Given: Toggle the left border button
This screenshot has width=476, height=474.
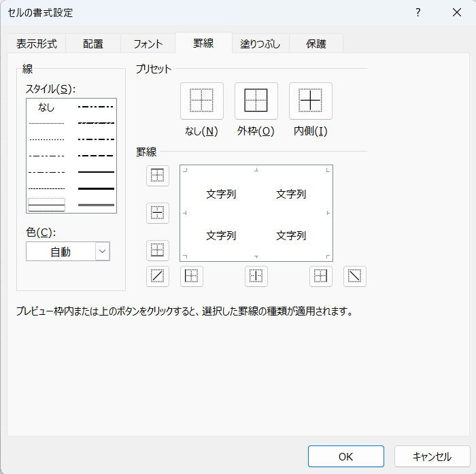Looking at the screenshot, I should [x=192, y=276].
